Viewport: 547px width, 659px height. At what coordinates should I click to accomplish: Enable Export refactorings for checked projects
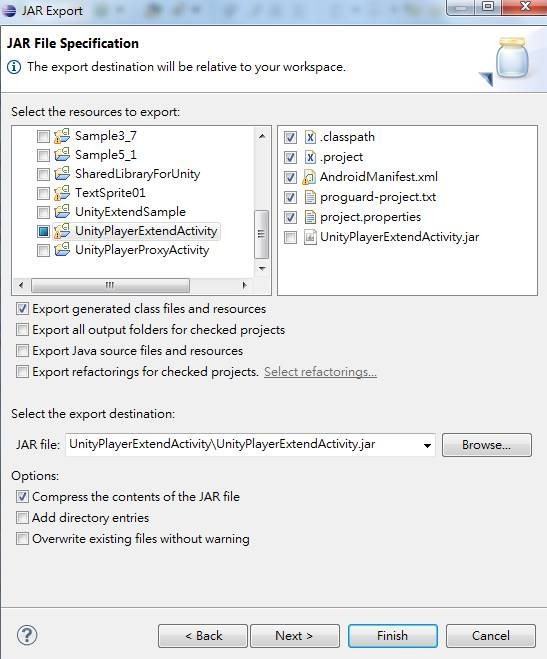coord(22,372)
